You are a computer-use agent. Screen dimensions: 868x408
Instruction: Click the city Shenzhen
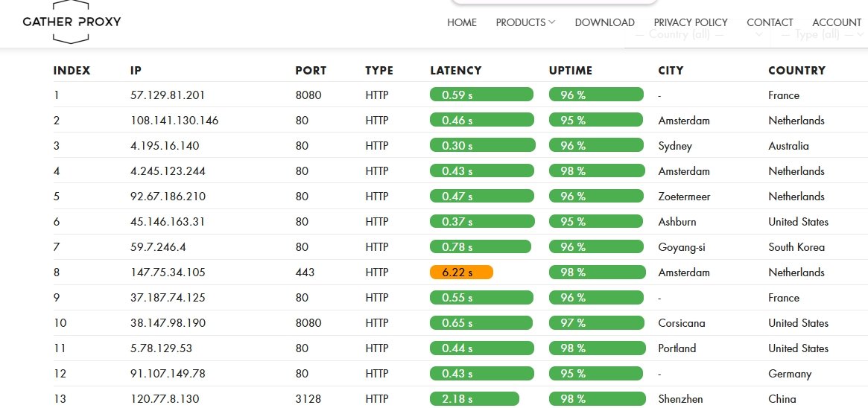point(680,399)
